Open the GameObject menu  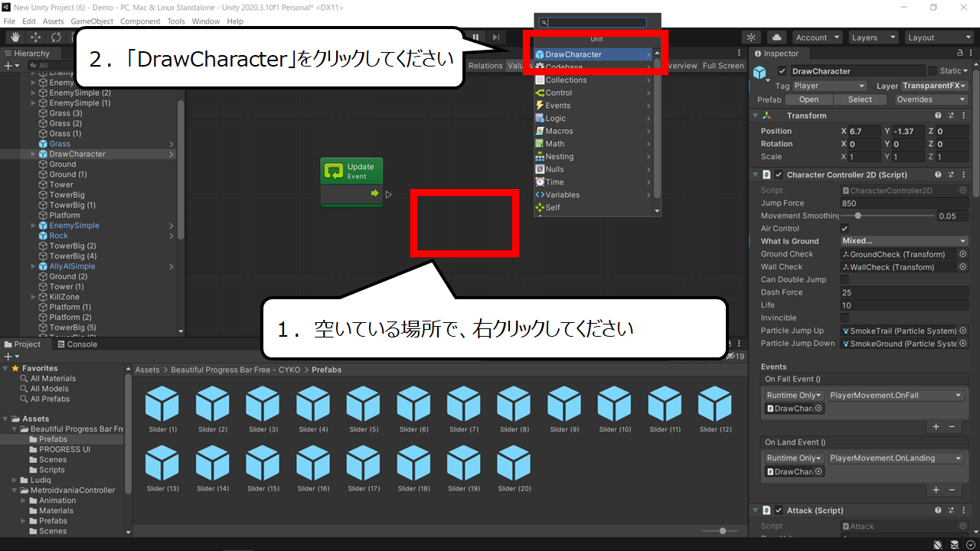coord(92,21)
